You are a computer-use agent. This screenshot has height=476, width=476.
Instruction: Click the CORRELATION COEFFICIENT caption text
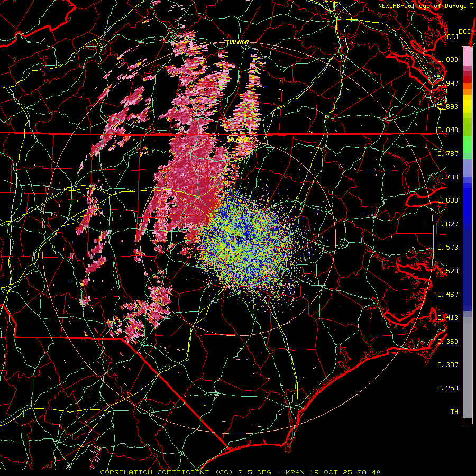tap(154, 472)
